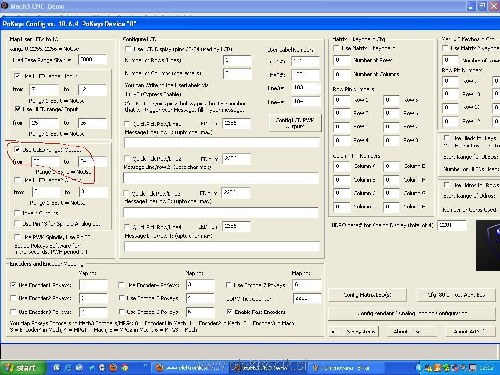Click the Map to field for Encoder6
Image resolution: width=500 pixels, height=375 pixels.
[200, 312]
